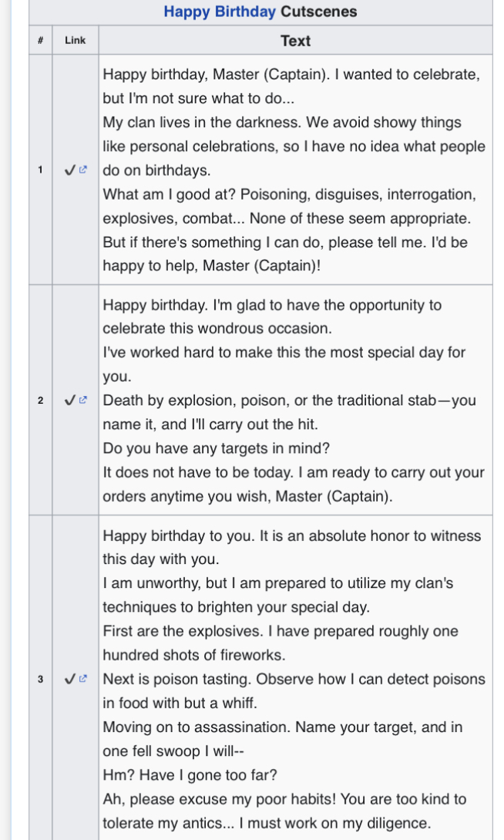This screenshot has width=504, height=840.
Task: Click the checkmark icon in row 2
Action: coord(70,401)
